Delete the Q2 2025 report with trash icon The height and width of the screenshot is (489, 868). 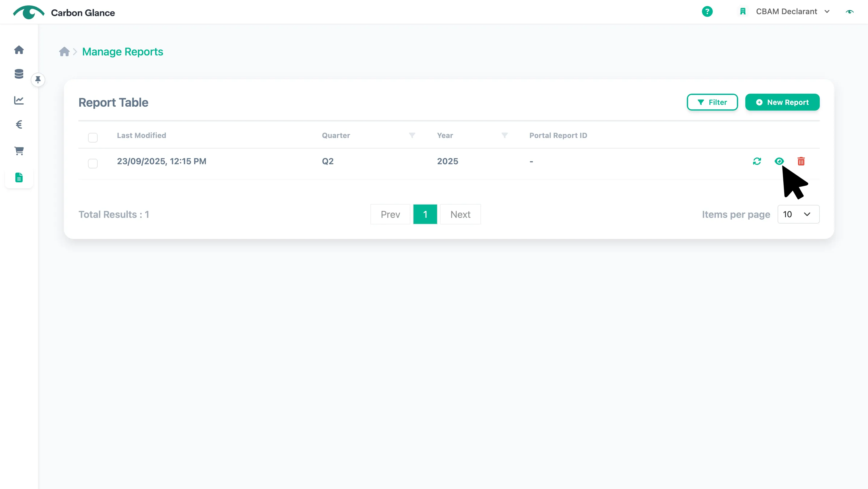801,161
